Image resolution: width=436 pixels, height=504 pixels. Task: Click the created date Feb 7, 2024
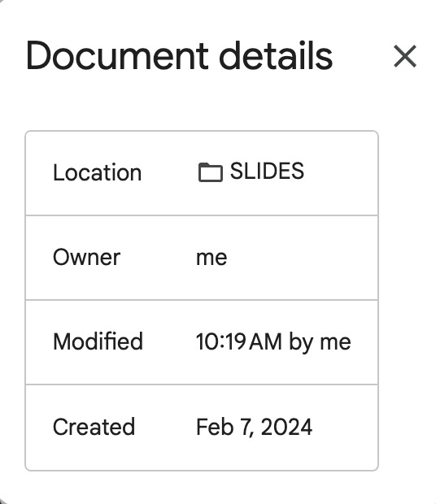[254, 427]
